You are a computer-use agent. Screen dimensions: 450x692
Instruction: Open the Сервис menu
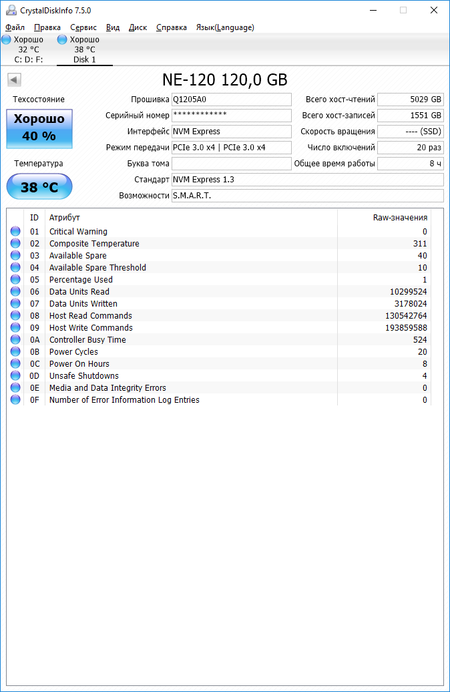point(83,27)
